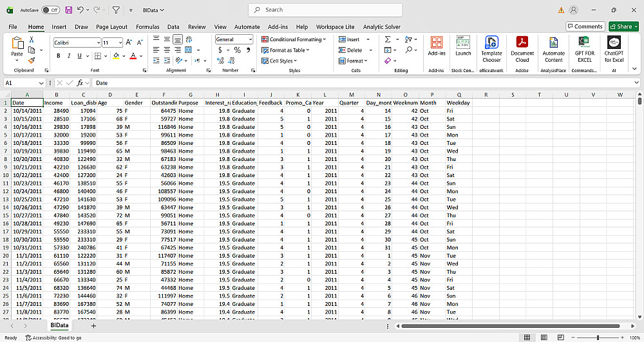Viewport: 644px width, 342px height.
Task: Open the Conditional Formatting dropdown
Action: (x=294, y=39)
